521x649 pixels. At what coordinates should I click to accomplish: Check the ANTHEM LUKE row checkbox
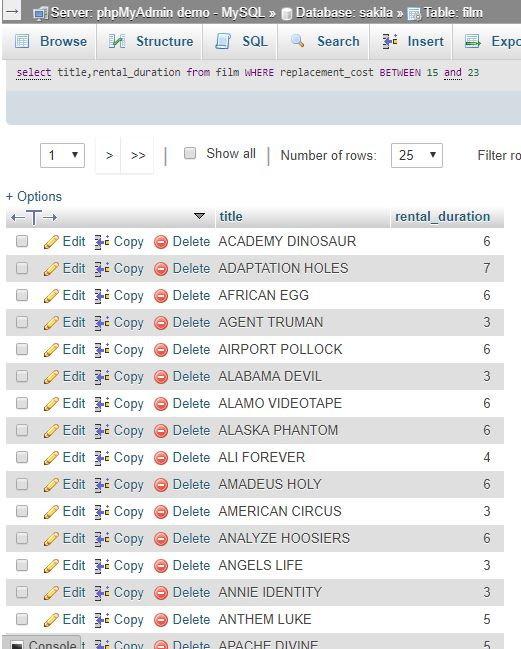point(22,619)
